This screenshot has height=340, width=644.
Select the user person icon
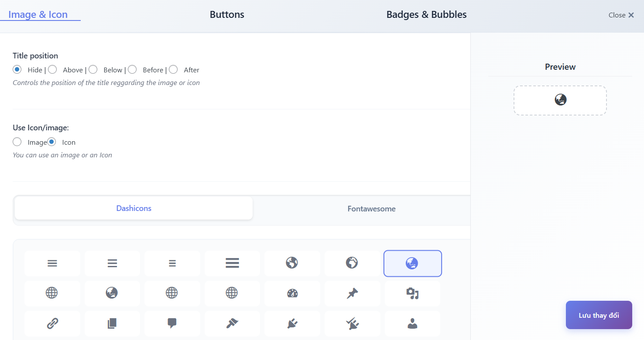coord(413,324)
